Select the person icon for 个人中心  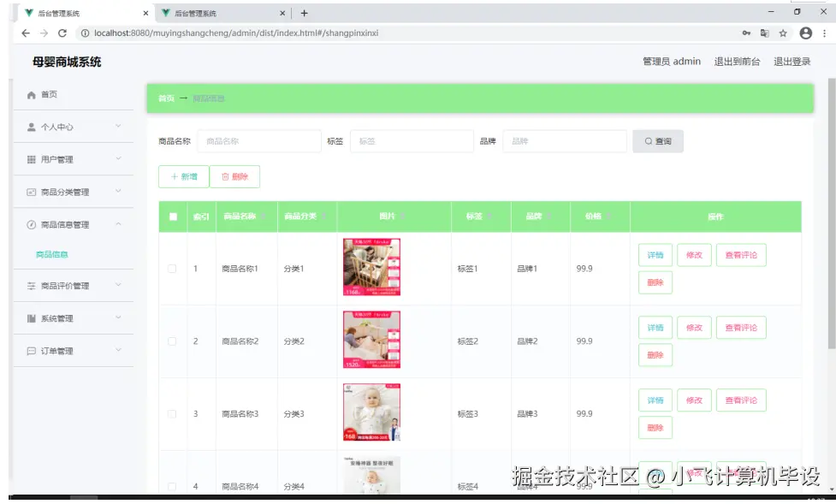pyautogui.click(x=31, y=127)
